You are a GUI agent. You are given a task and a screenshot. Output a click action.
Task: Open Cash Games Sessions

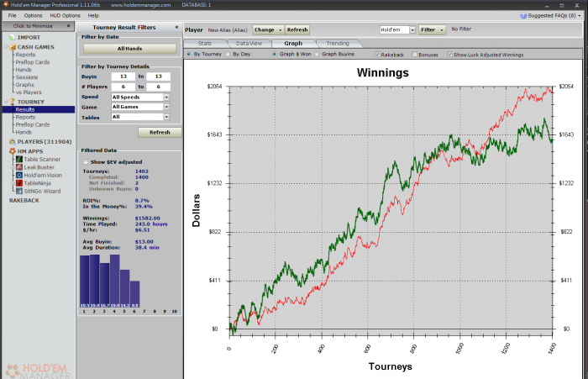[27, 77]
